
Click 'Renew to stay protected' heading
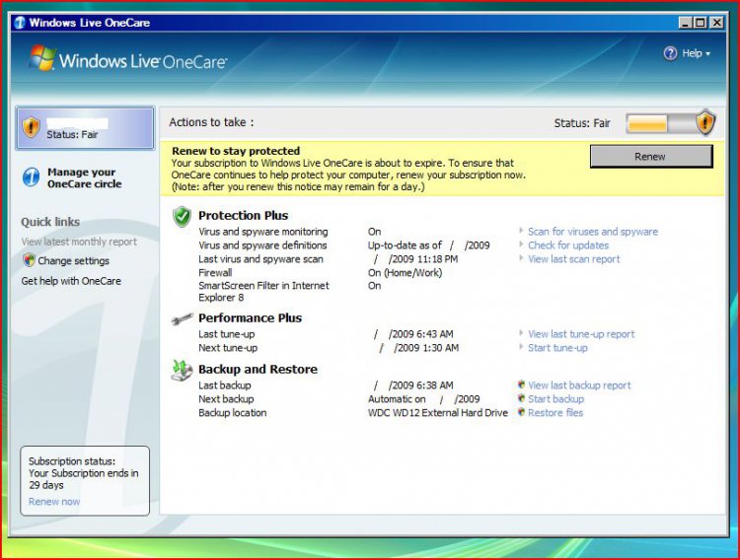236,151
